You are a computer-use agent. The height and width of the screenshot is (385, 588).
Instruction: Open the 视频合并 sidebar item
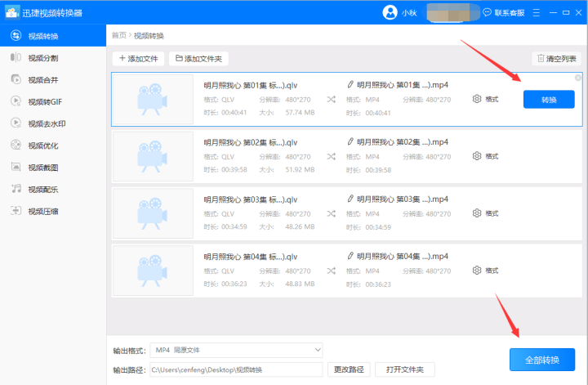coord(53,79)
